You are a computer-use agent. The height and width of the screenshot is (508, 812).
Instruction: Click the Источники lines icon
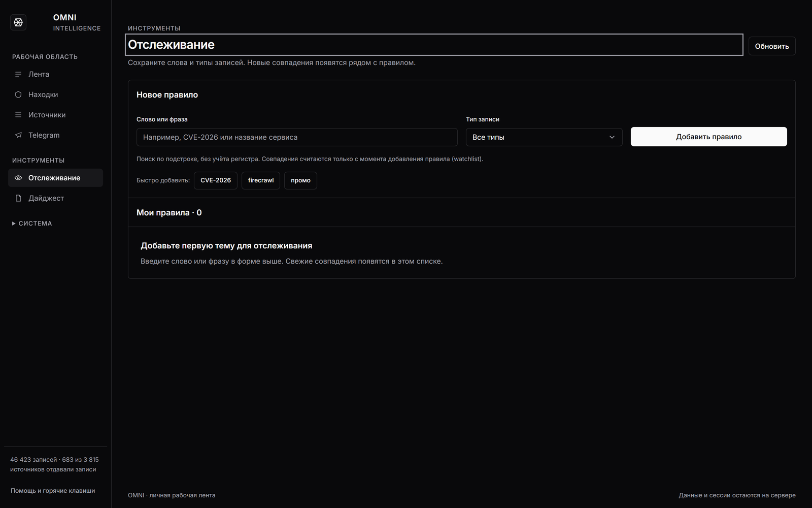pyautogui.click(x=18, y=115)
